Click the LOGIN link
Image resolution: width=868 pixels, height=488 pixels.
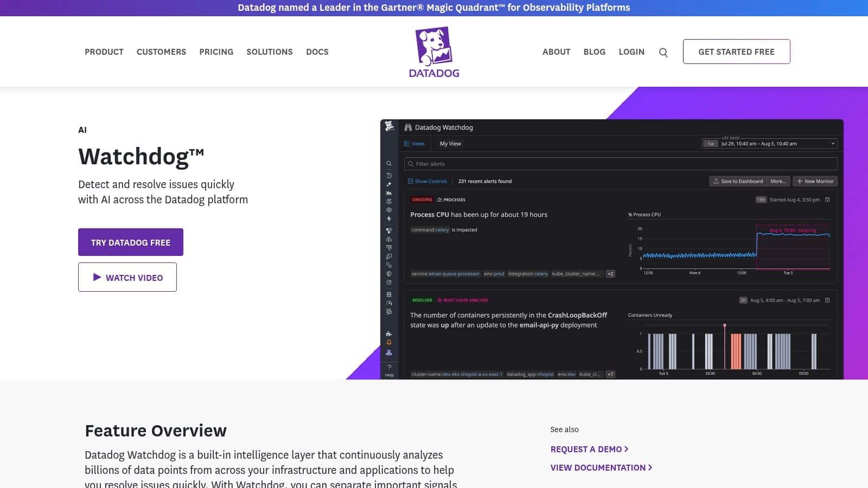click(631, 52)
